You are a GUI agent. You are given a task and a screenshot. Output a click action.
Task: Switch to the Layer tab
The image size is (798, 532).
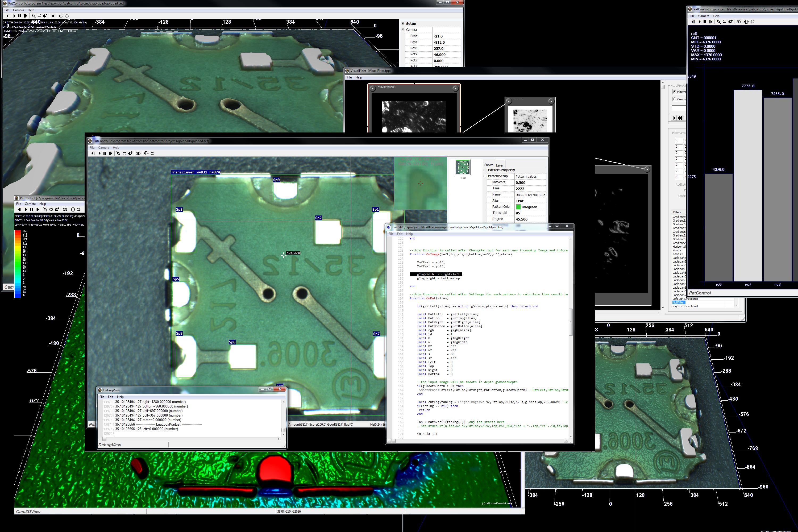500,165
